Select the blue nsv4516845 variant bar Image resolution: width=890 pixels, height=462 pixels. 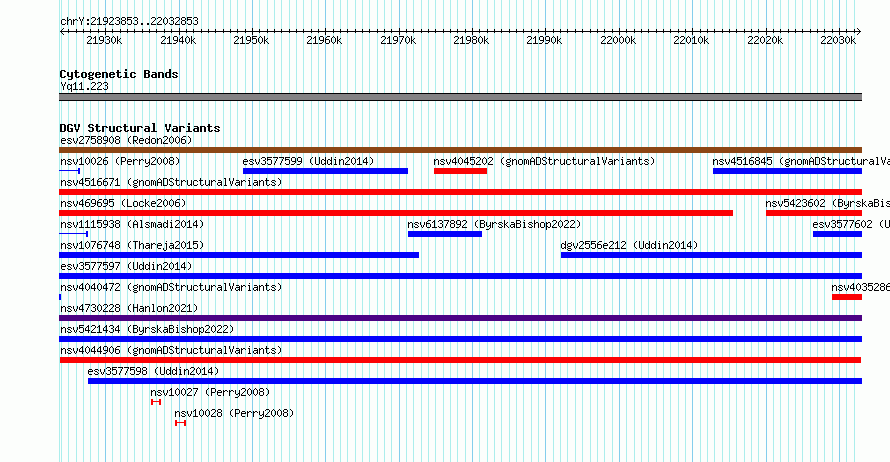[x=787, y=171]
